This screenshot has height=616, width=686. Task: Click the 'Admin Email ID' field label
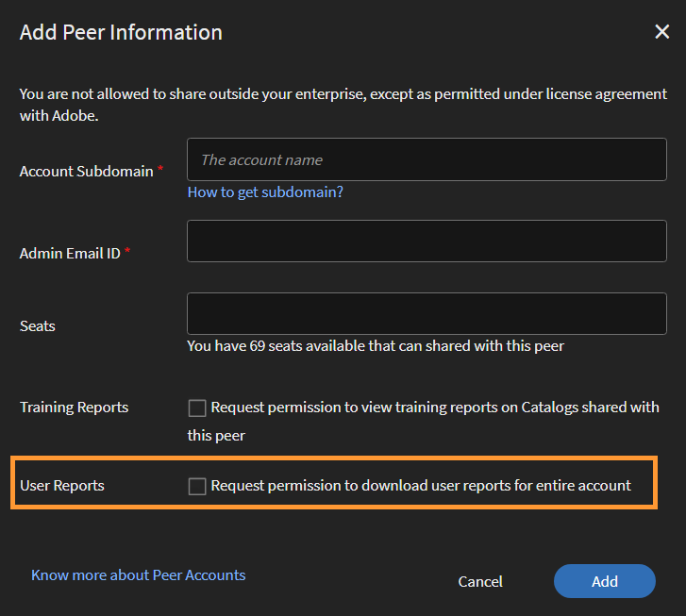70,254
